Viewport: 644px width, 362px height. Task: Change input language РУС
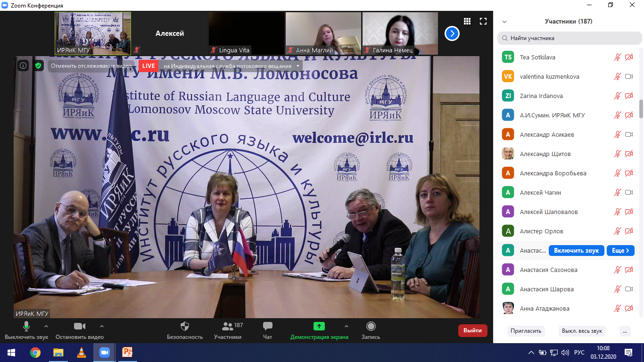(x=579, y=353)
